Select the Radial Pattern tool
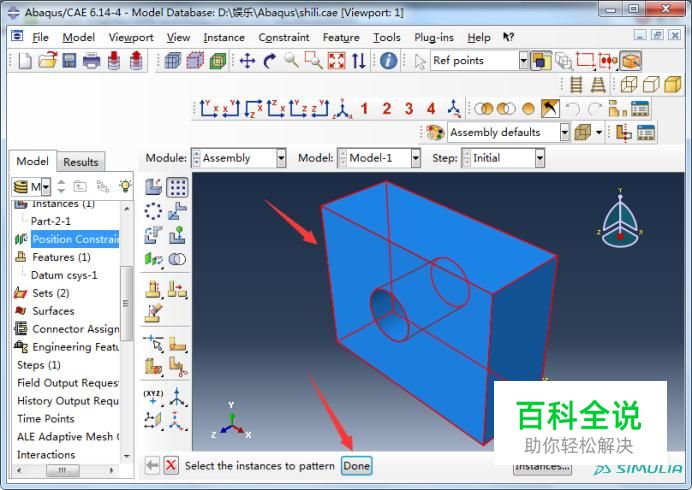 click(x=154, y=211)
